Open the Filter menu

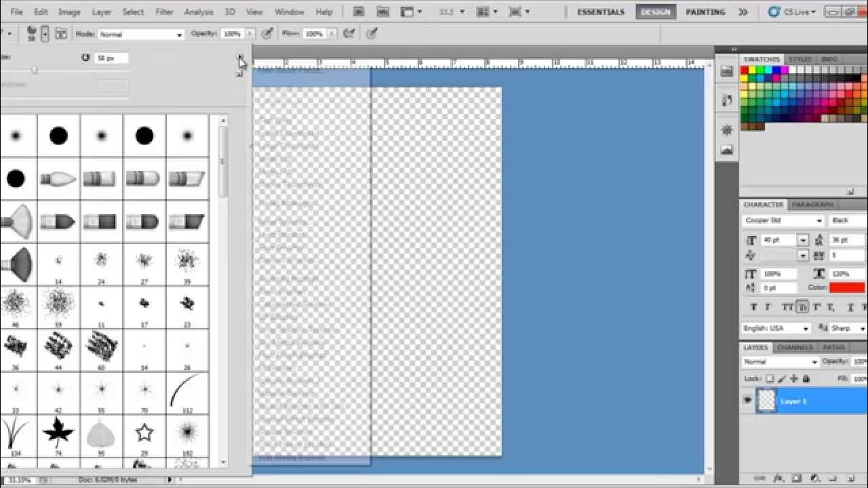pyautogui.click(x=164, y=12)
